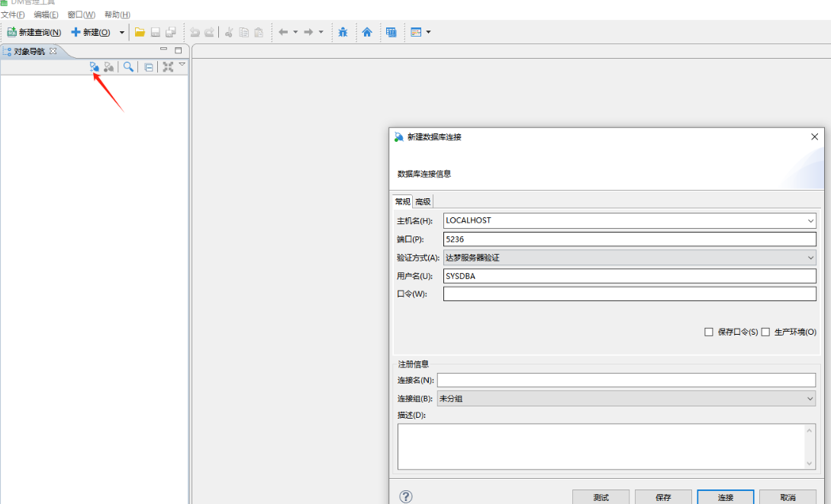Click the window layout perspective icon
Screen dimensions: 831x504
point(416,32)
